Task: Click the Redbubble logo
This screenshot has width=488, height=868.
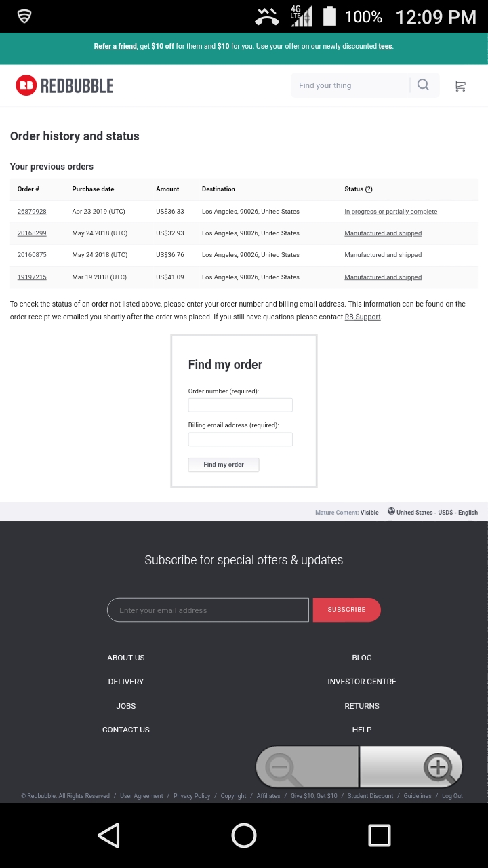Action: pos(64,85)
